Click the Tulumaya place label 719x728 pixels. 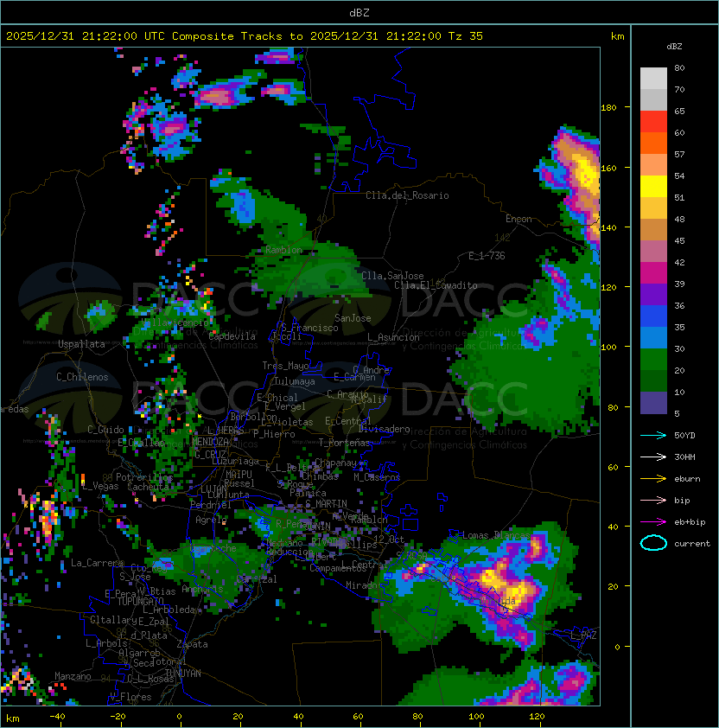(x=295, y=381)
